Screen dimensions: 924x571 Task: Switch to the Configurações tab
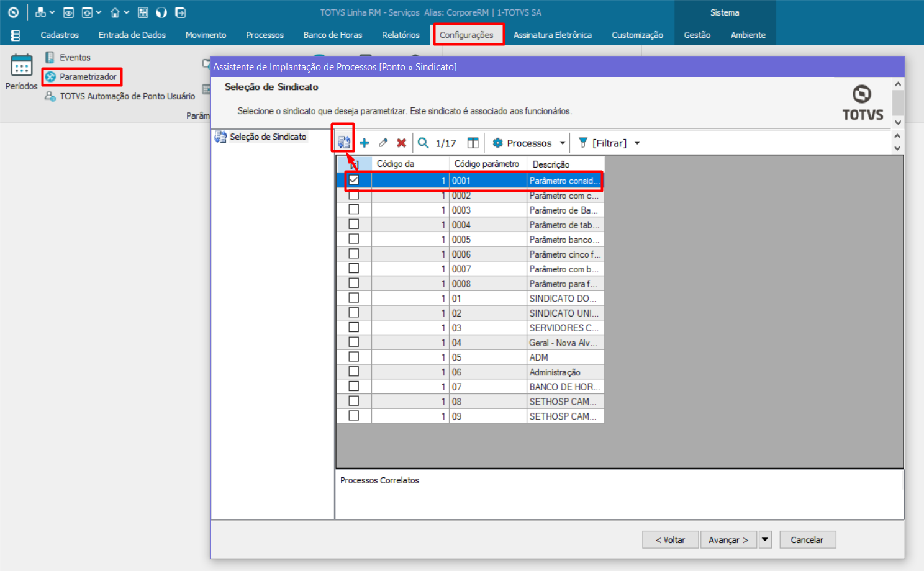[x=467, y=35]
